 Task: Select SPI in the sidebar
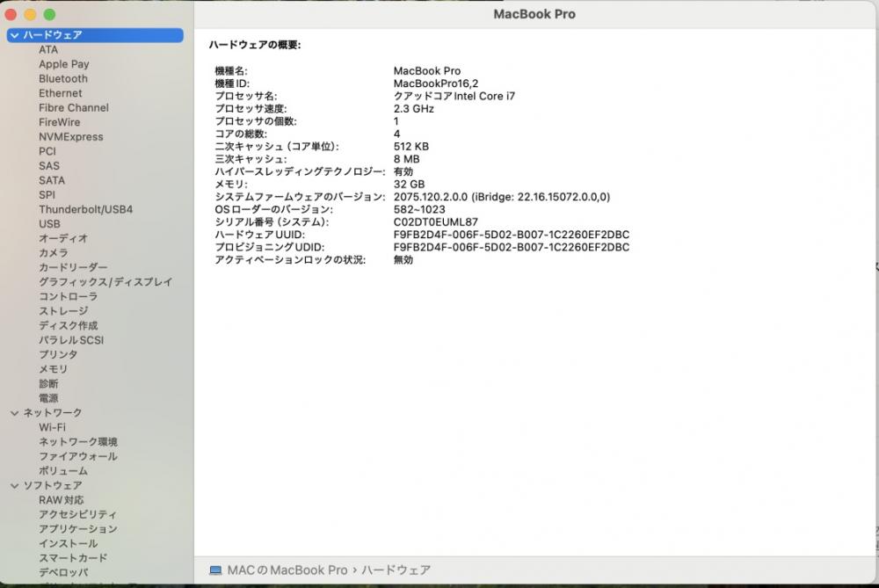click(47, 196)
